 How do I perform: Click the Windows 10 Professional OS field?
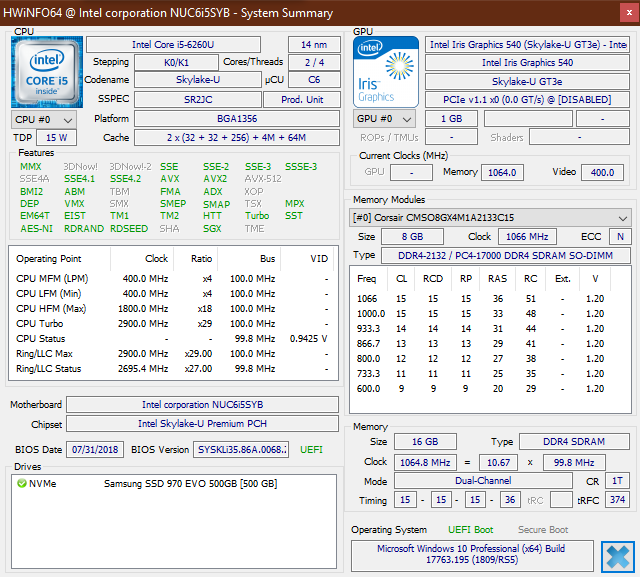point(472,554)
